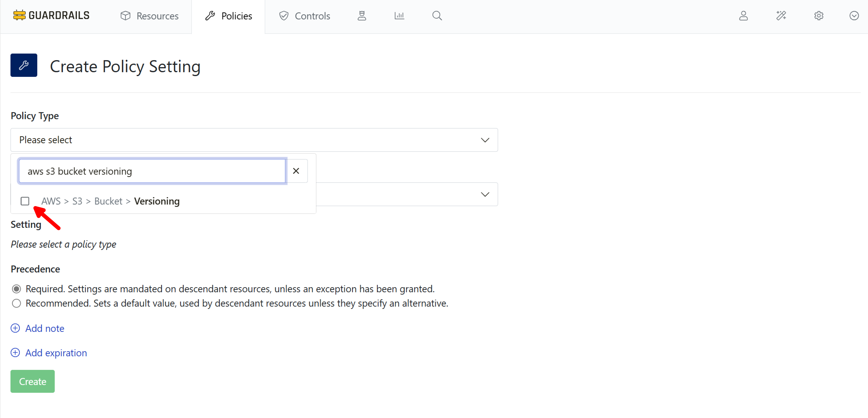Click the GuardRails logo
This screenshot has height=418, width=868.
point(51,15)
